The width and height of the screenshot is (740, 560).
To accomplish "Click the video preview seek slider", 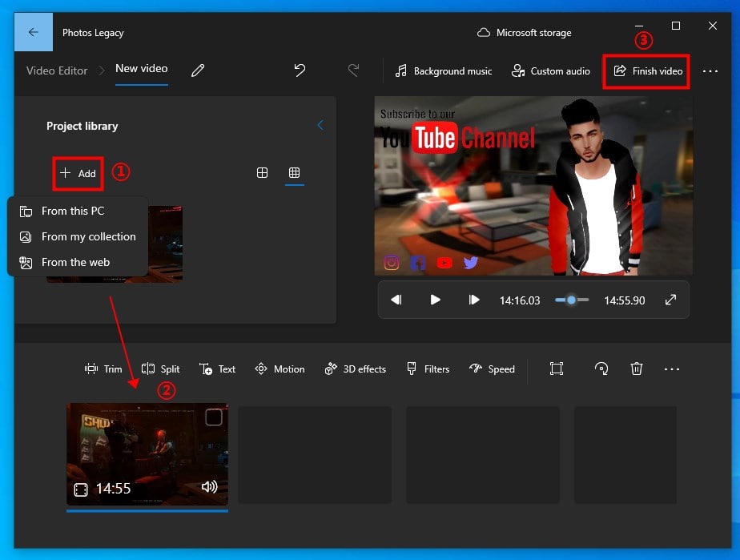I will [572, 300].
